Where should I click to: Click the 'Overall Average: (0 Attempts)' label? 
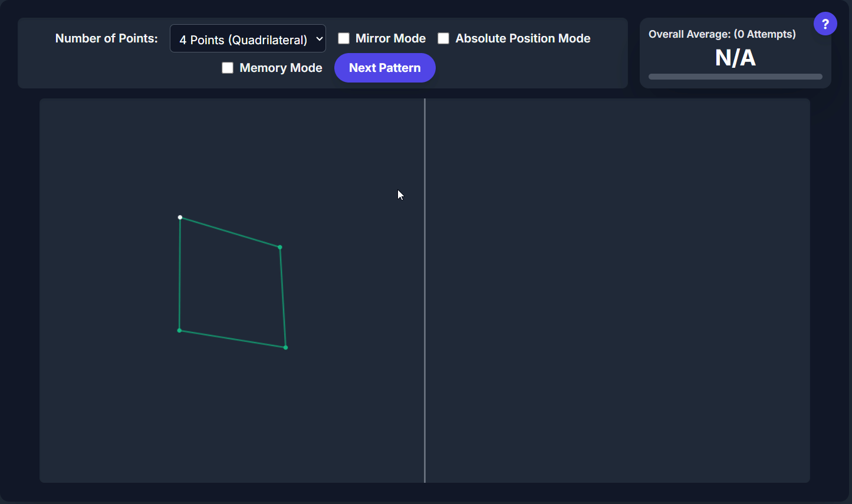(722, 34)
